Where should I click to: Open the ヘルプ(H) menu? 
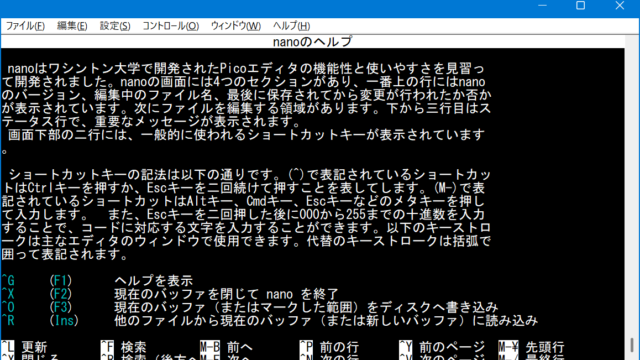[x=291, y=26]
